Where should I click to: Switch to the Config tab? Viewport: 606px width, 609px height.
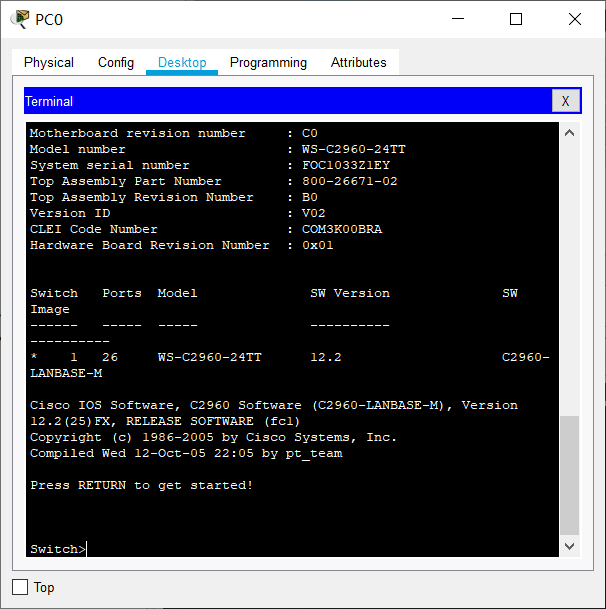click(x=116, y=63)
